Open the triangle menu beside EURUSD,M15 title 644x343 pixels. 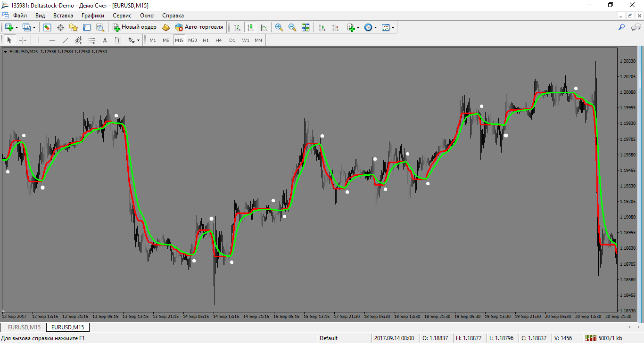[x=5, y=52]
